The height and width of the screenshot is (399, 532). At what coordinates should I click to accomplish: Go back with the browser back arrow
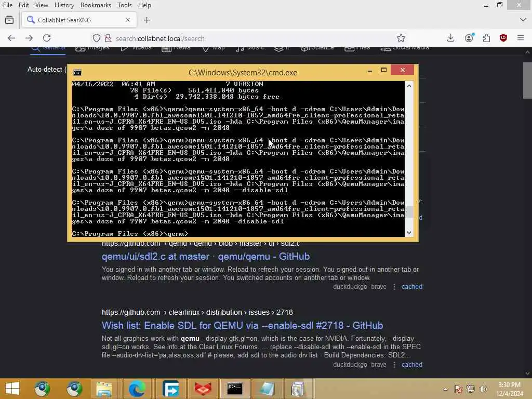(x=11, y=38)
